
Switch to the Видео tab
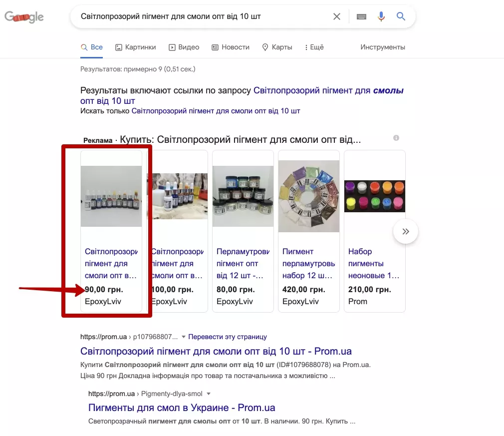tap(184, 47)
